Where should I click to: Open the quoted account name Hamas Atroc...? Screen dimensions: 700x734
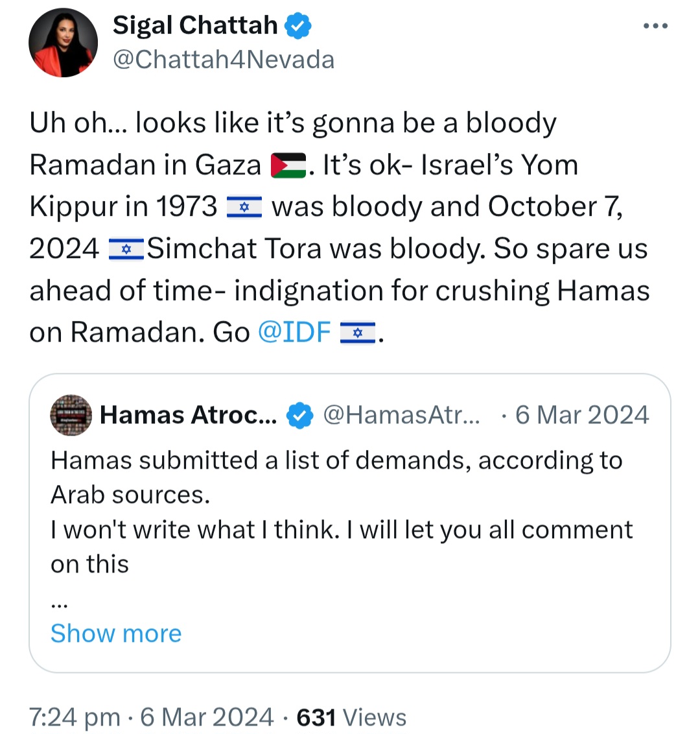(x=188, y=415)
